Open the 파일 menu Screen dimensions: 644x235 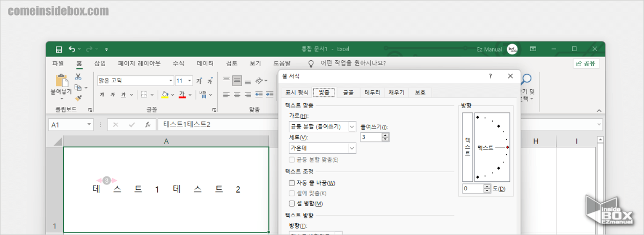tap(58, 63)
